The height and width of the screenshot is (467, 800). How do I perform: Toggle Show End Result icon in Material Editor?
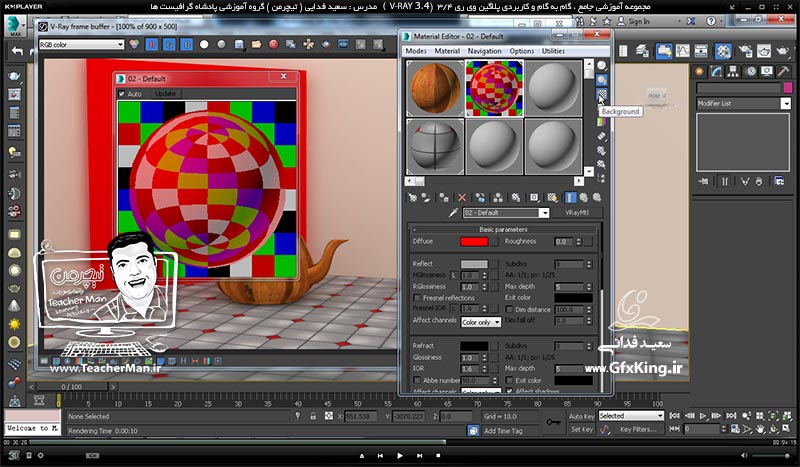point(570,198)
